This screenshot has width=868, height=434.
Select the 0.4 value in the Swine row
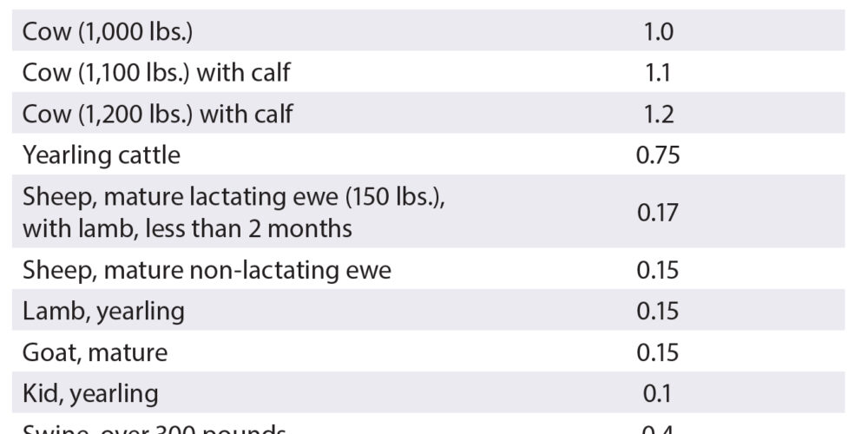tap(659, 430)
